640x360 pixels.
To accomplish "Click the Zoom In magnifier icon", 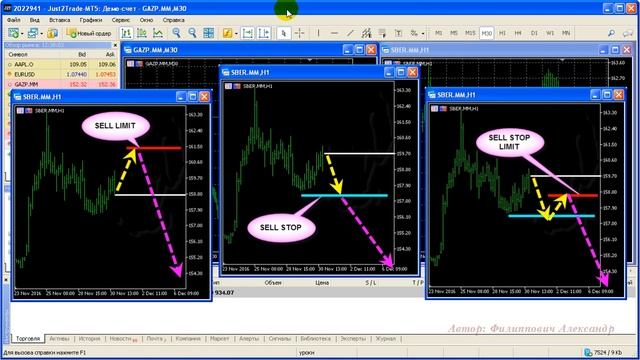I will 176,33.
